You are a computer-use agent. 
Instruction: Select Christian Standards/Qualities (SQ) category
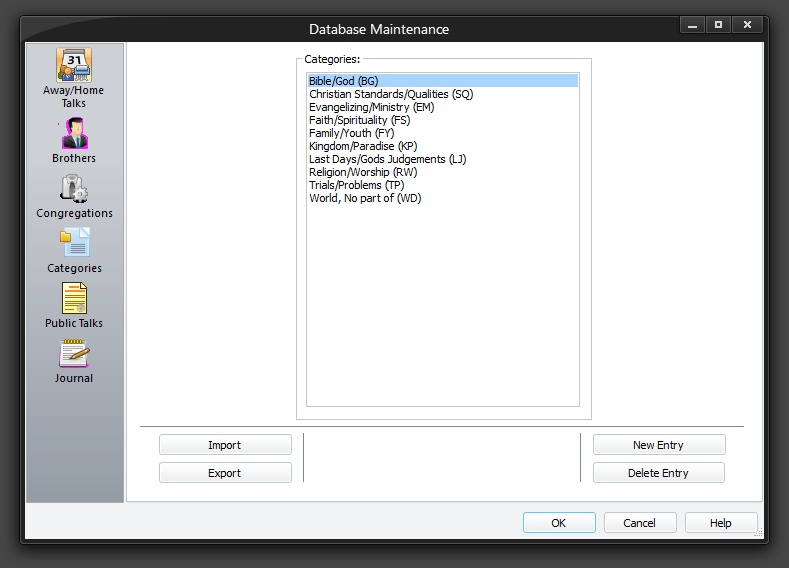(443, 94)
